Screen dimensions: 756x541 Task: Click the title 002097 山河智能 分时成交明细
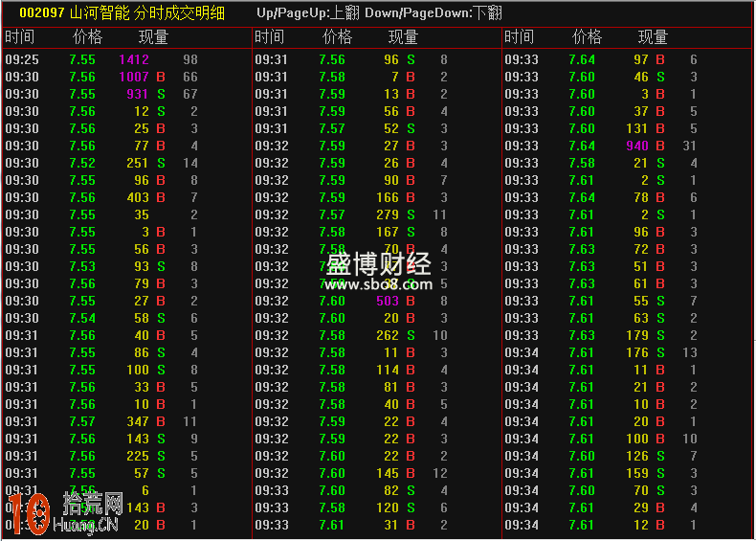[122, 13]
